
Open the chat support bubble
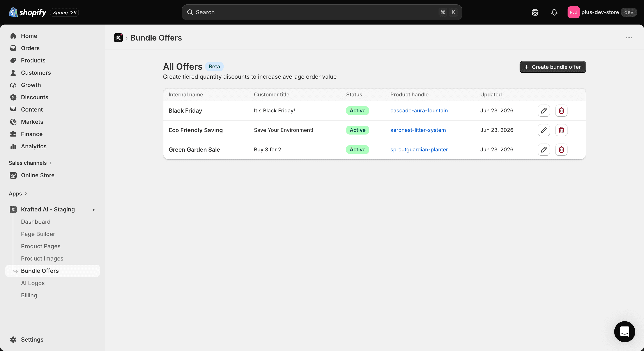coord(625,331)
